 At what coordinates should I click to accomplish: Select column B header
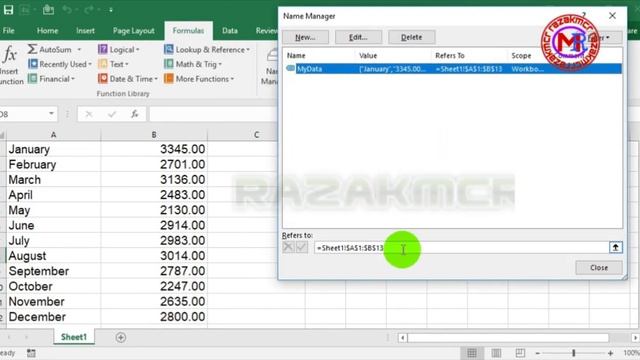[154, 135]
